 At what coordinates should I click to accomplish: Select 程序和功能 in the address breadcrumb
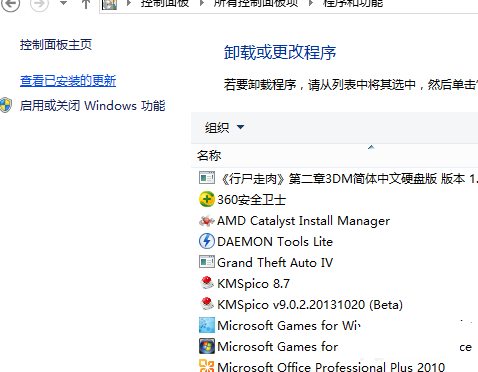coord(353,3)
